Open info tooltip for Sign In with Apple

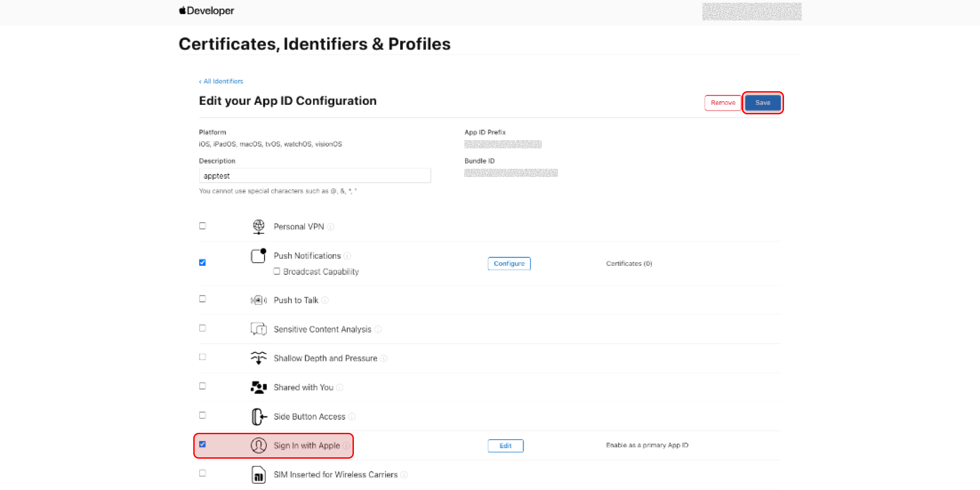click(x=346, y=446)
